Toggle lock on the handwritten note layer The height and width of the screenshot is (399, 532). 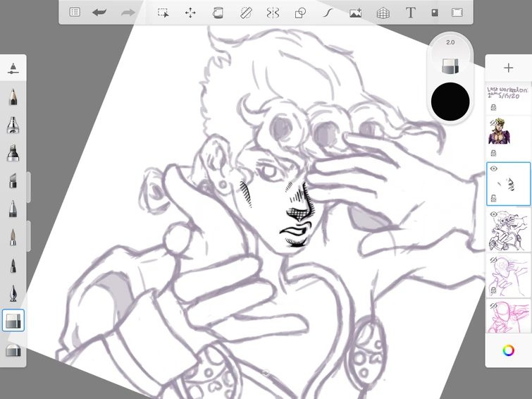click(x=494, y=108)
